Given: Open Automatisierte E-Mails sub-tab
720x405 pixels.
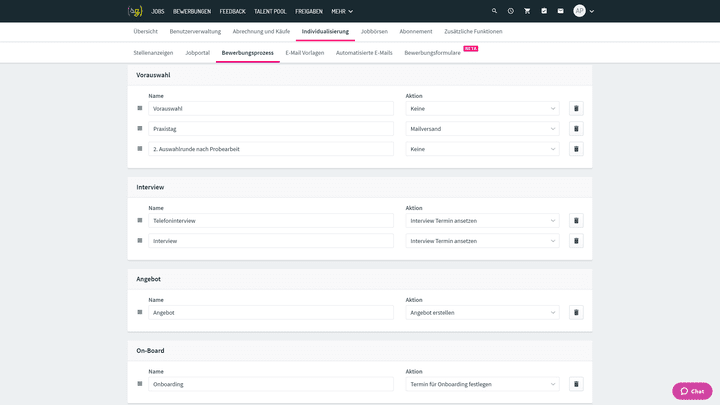Looking at the screenshot, I should [364, 53].
